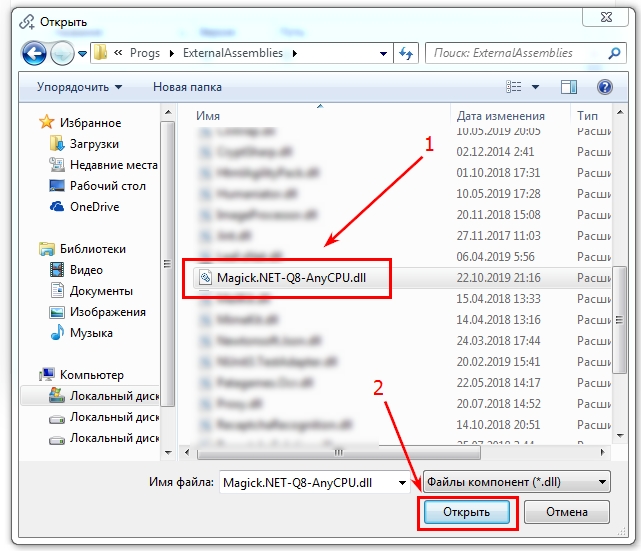
Task: Click the file list vertical scrollbar thumb
Action: (x=619, y=320)
